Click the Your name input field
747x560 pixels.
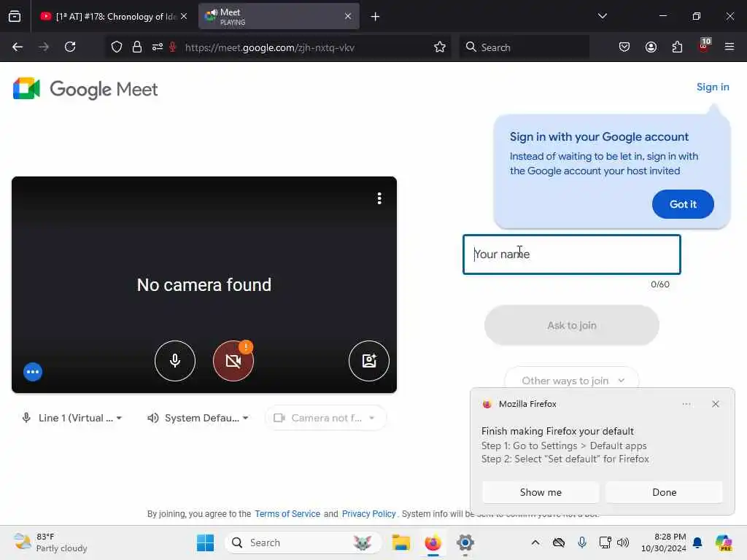tap(572, 254)
